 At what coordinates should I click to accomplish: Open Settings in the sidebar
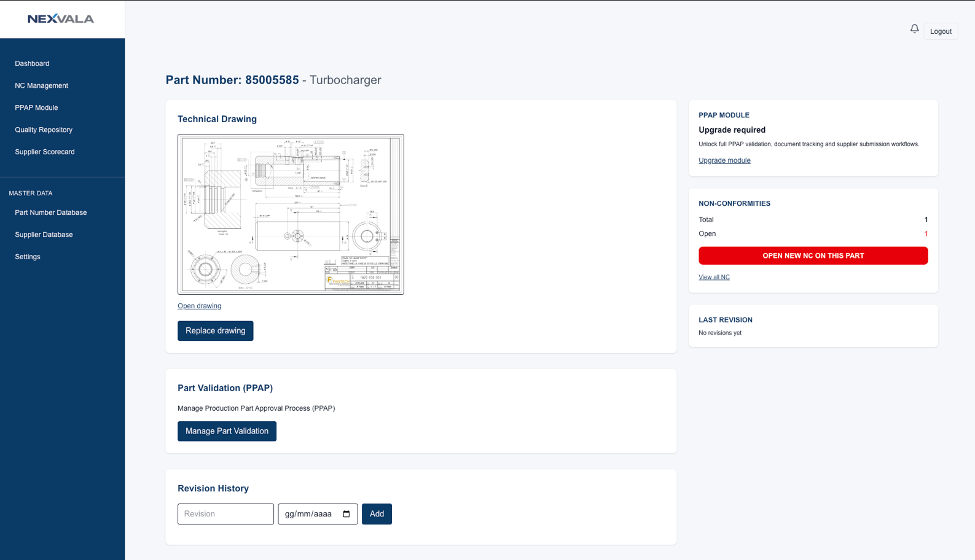[x=28, y=257]
